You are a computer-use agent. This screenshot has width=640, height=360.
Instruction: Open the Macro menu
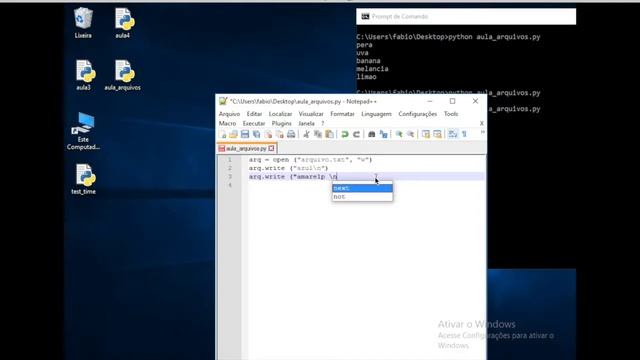pos(227,123)
